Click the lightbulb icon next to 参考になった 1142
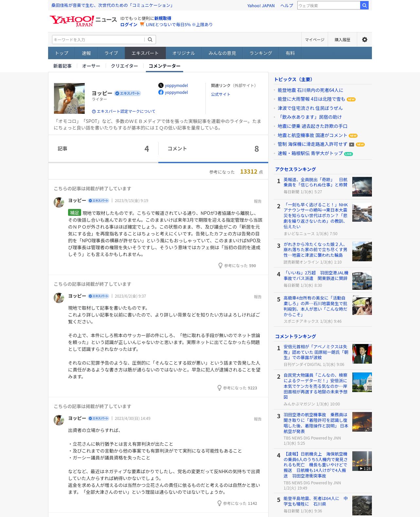The image size is (420, 517). click(x=219, y=503)
